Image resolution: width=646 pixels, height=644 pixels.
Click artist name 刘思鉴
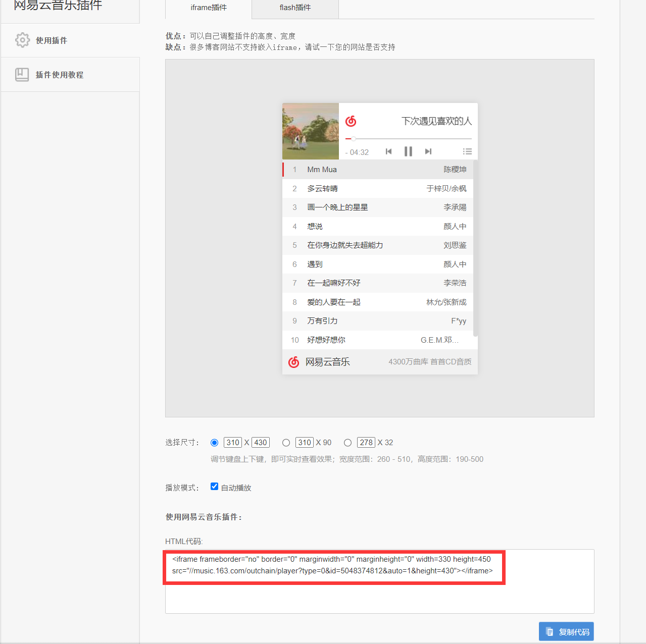pyautogui.click(x=455, y=245)
